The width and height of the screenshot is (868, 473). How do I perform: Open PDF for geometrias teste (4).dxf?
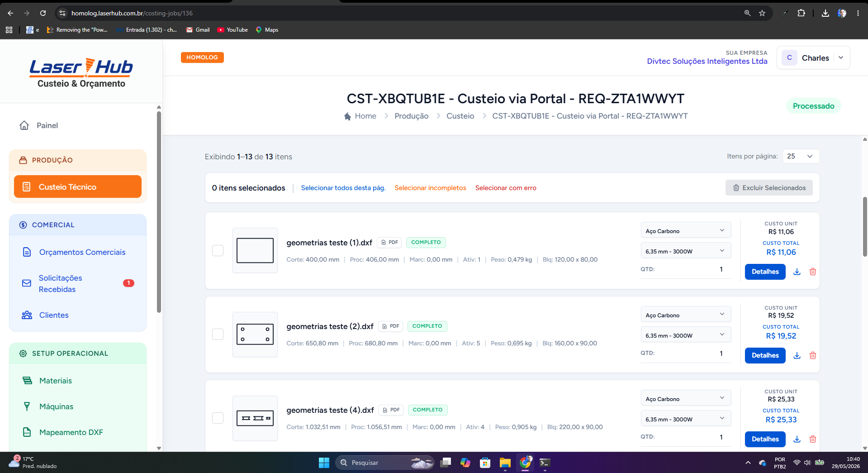click(x=391, y=410)
